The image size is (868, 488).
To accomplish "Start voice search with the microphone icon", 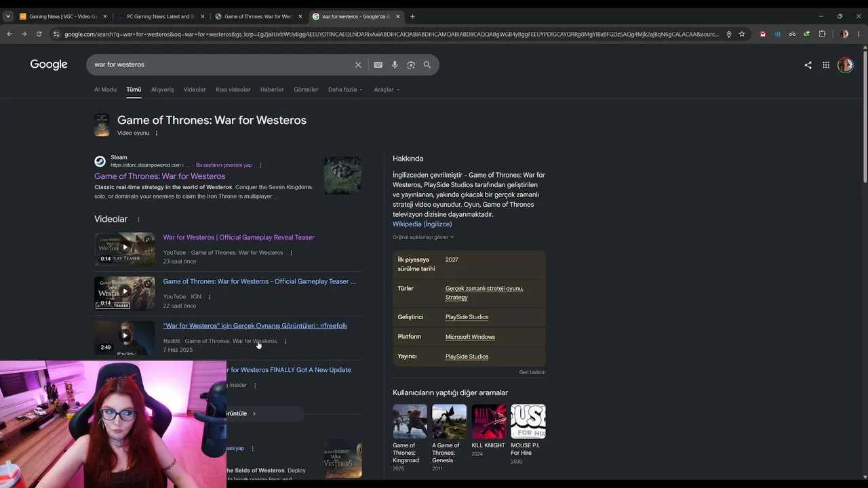I will 395,64.
